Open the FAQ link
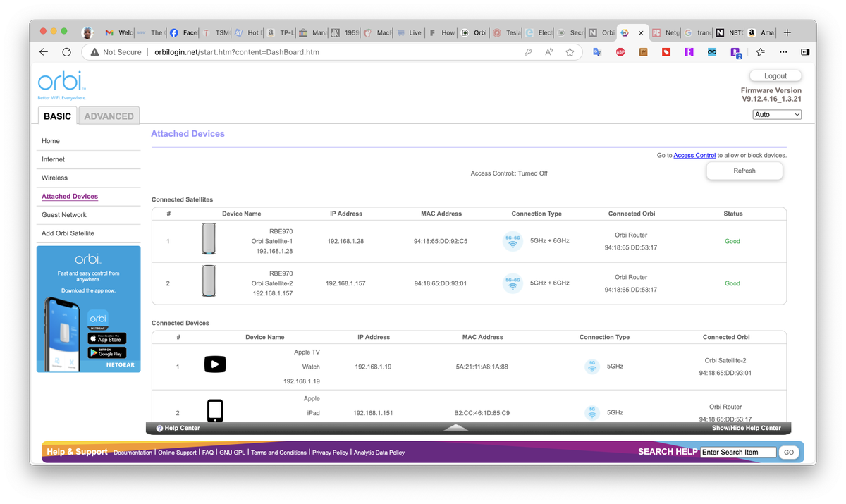The width and height of the screenshot is (846, 504). tap(208, 453)
